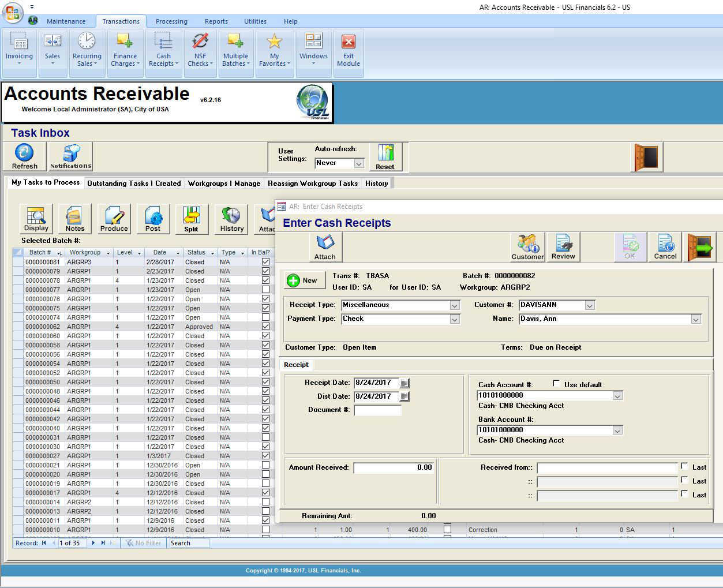The width and height of the screenshot is (723, 588).
Task: Open Dist Date calendar picker
Action: (404, 396)
